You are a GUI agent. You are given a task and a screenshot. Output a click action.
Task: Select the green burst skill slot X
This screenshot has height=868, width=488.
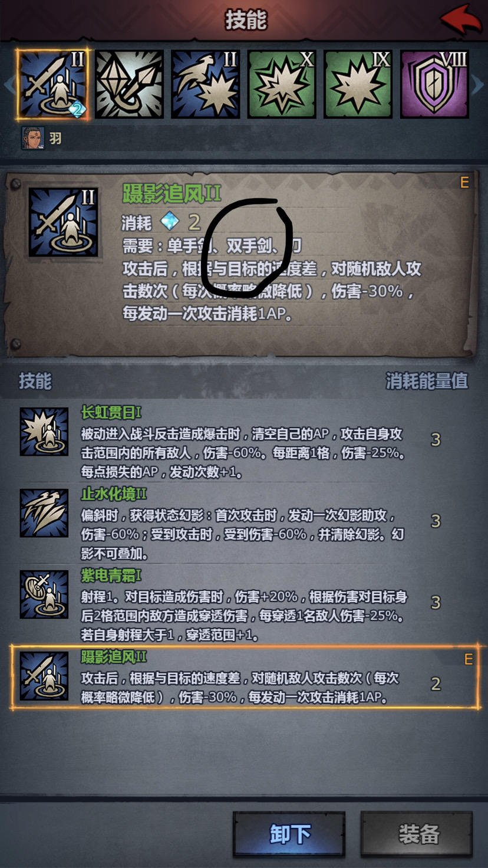(x=282, y=84)
